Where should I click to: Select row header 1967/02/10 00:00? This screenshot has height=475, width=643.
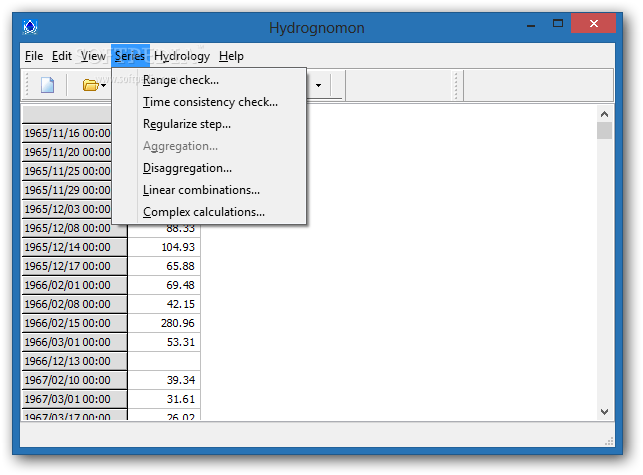coord(75,380)
